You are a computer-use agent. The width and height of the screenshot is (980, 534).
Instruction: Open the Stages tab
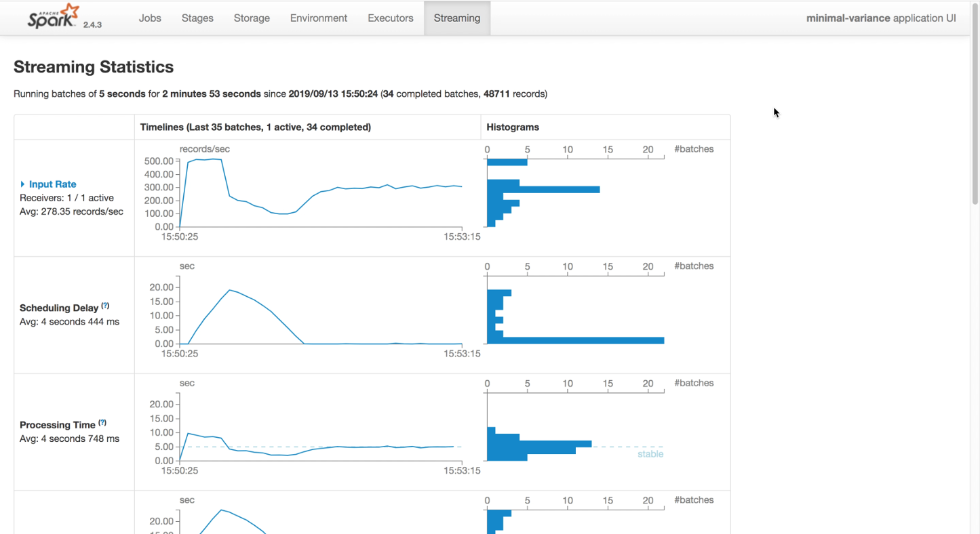coord(197,18)
